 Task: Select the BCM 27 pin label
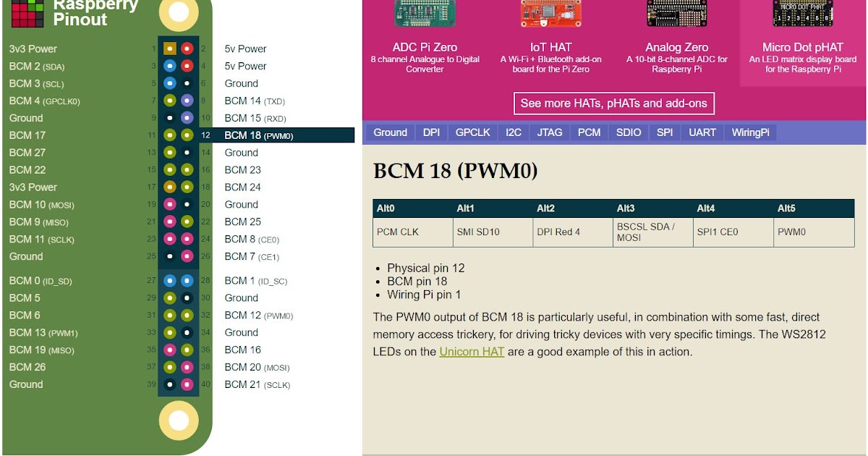pyautogui.click(x=27, y=153)
